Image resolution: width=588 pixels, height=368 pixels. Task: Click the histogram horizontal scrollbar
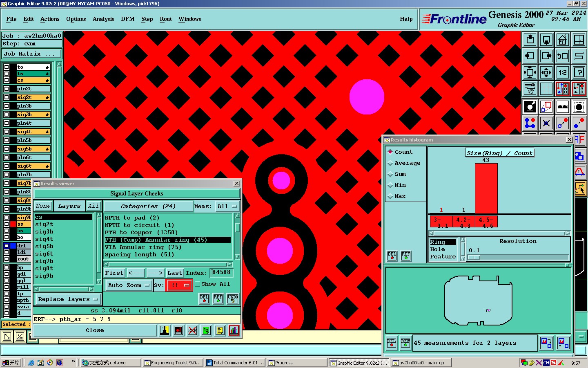click(x=499, y=233)
